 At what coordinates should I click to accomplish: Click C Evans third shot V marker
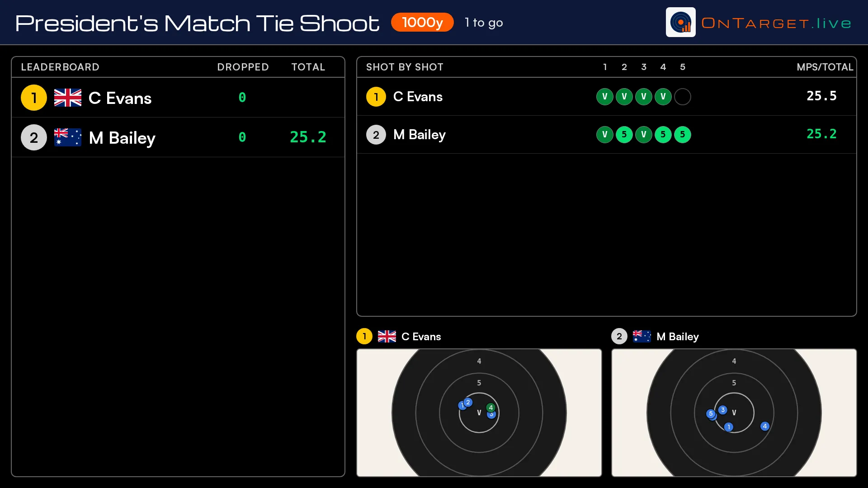click(x=644, y=97)
